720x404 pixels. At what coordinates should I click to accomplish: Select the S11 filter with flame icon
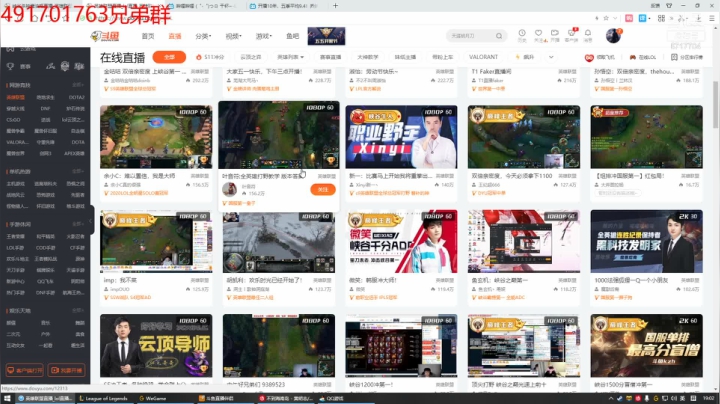210,57
